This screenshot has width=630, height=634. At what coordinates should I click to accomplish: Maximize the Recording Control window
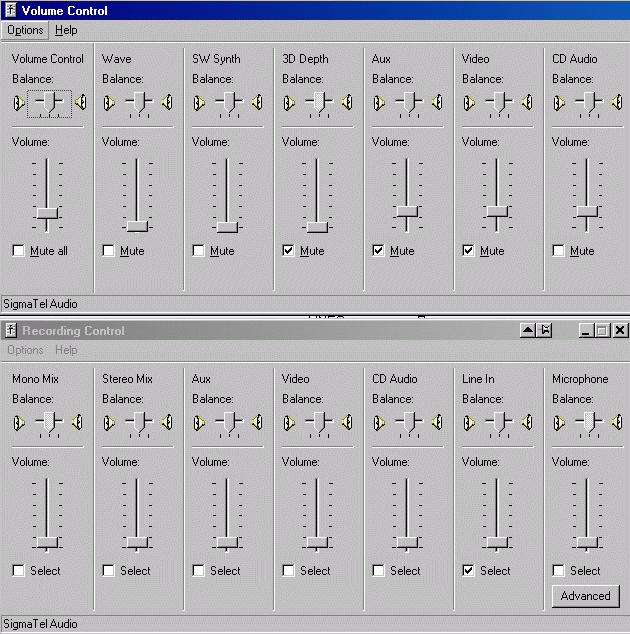click(602, 331)
